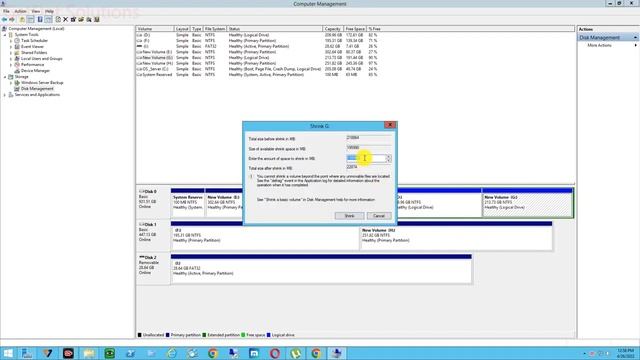Open the first Chrome icon in the taskbar
The width and height of the screenshot is (640, 360).
(213, 353)
